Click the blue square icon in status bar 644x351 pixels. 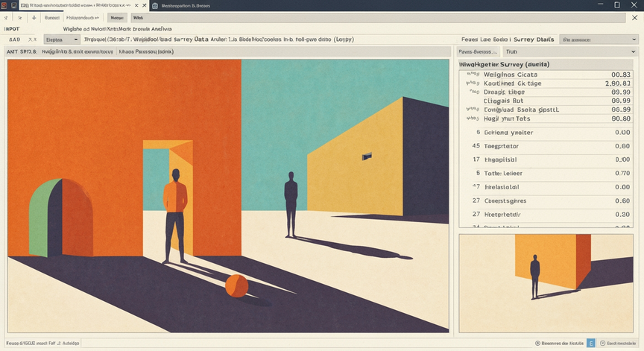[590, 344]
